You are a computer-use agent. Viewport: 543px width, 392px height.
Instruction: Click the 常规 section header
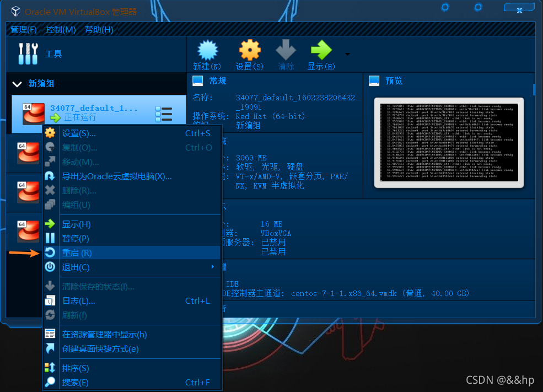(218, 81)
